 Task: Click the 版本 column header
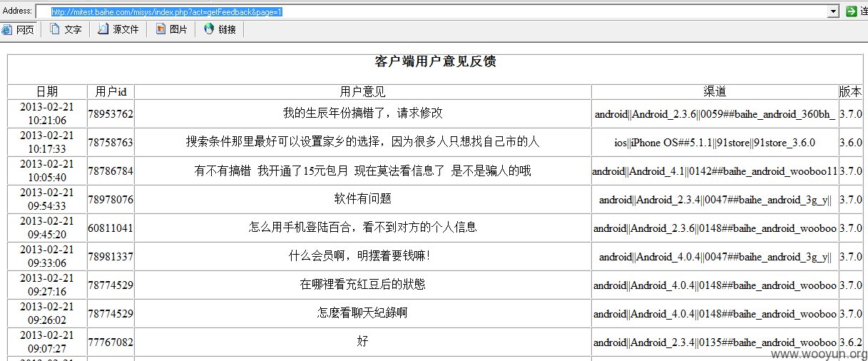850,91
